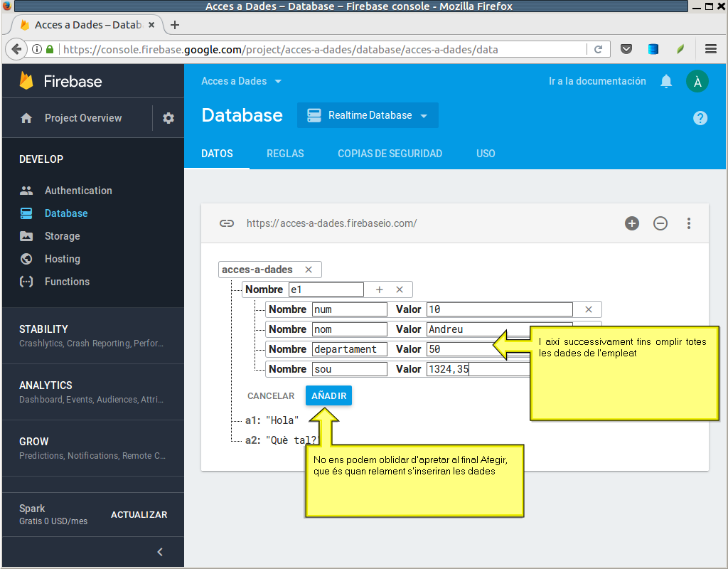
Task: Open the Acces a Dades project dropdown
Action: tap(242, 81)
